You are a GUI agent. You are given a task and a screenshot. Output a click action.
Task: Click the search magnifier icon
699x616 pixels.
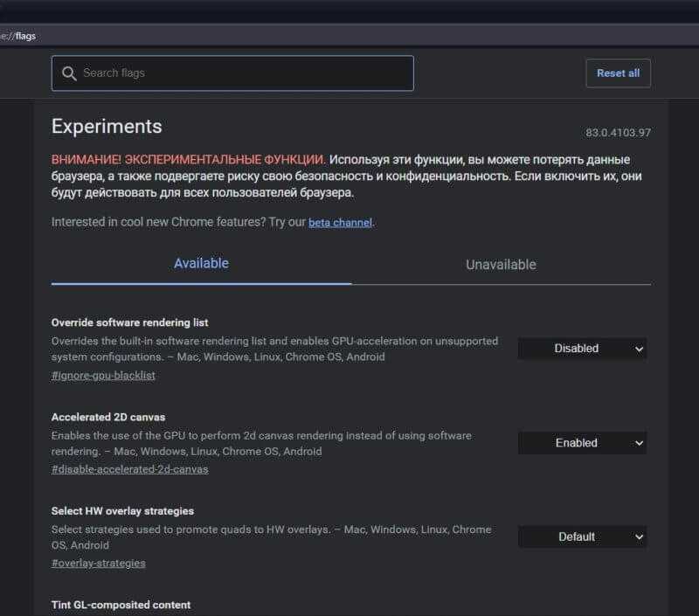coord(69,73)
